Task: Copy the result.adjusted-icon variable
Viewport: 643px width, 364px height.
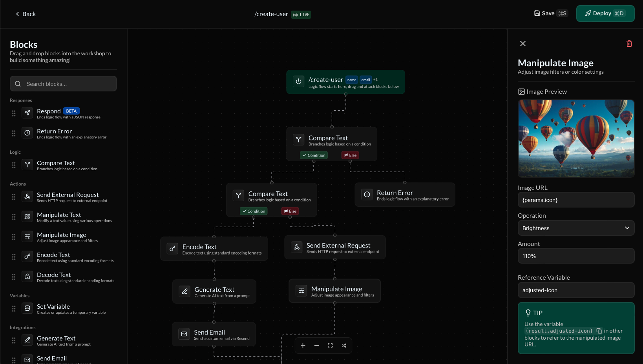Action: [x=599, y=331]
